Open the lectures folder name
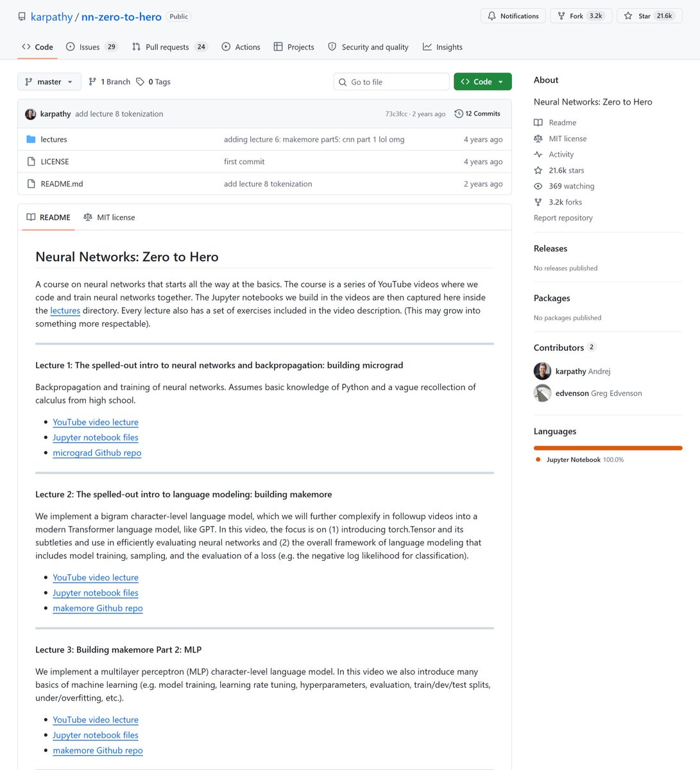The image size is (700, 770). point(54,139)
